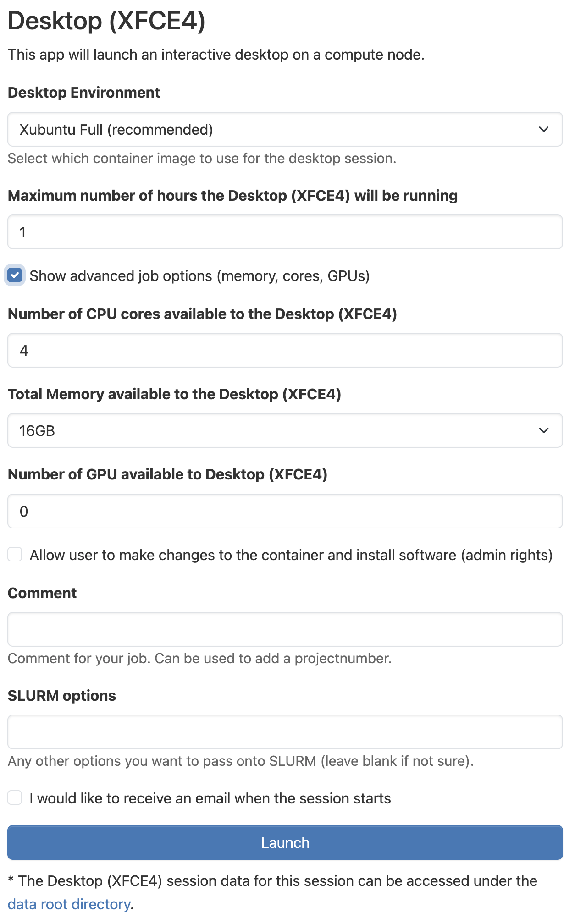Focus the SLURM options text field
Image resolution: width=575 pixels, height=924 pixels.
284,732
